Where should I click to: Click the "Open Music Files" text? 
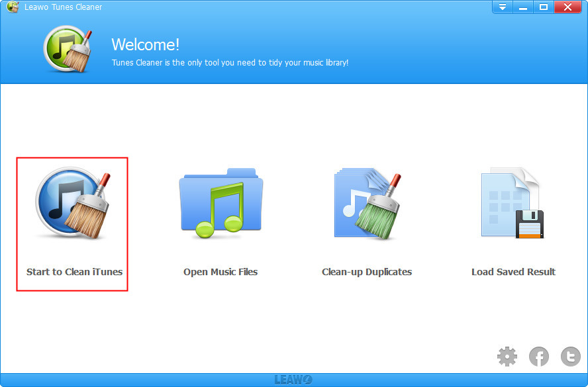coord(220,272)
